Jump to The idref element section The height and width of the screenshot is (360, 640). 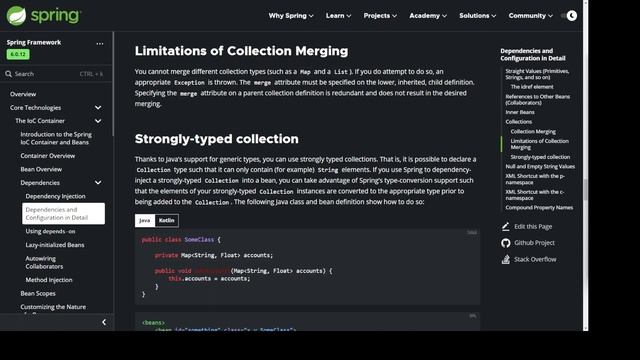[x=532, y=87]
